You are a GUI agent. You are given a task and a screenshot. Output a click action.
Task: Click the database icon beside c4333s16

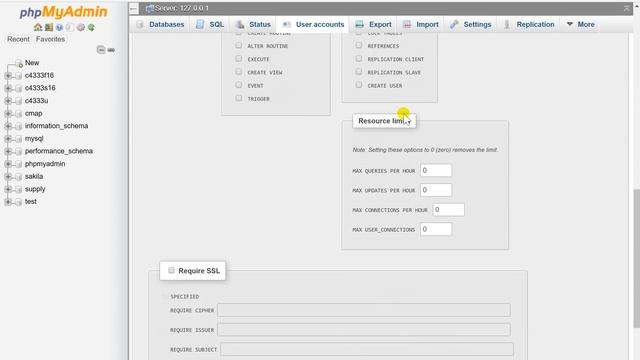click(18, 89)
